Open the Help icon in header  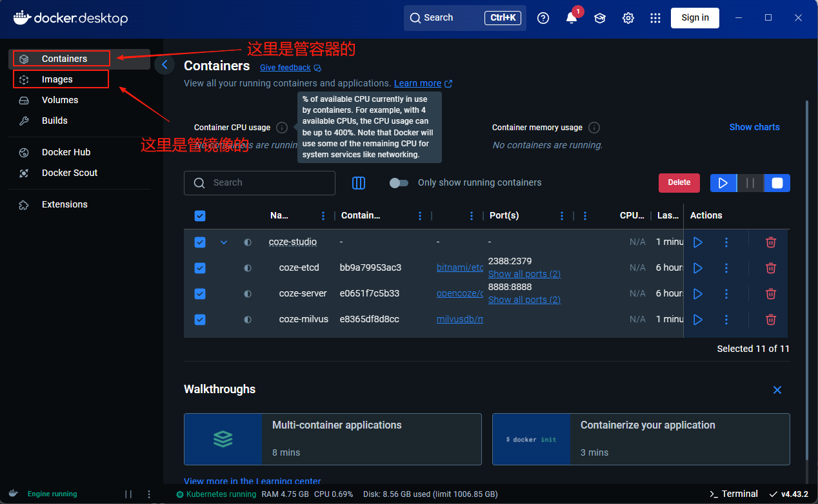543,18
